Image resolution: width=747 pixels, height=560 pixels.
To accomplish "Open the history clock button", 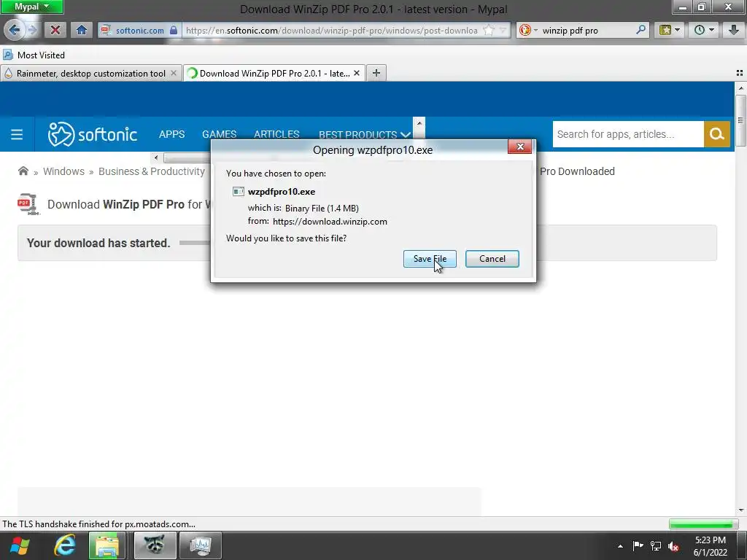I will [704, 31].
